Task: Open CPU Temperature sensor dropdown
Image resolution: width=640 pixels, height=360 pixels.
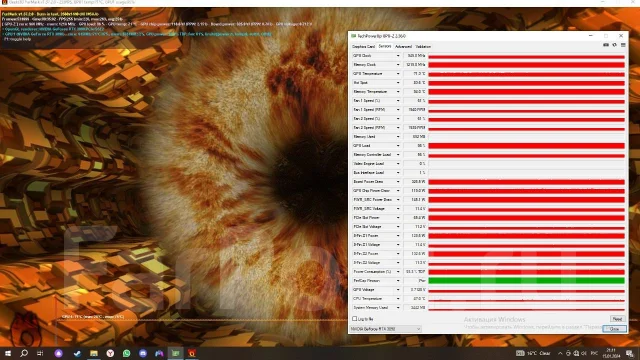Action: [398, 298]
